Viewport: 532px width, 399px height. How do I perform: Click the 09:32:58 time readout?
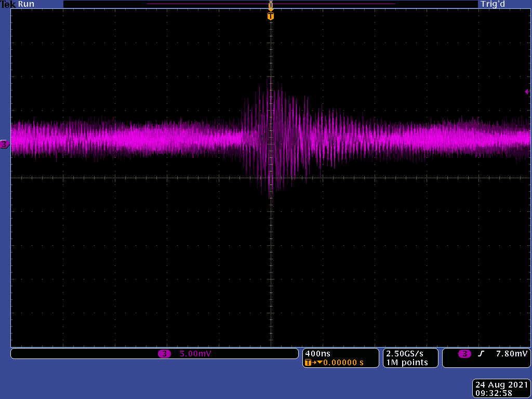pos(494,393)
